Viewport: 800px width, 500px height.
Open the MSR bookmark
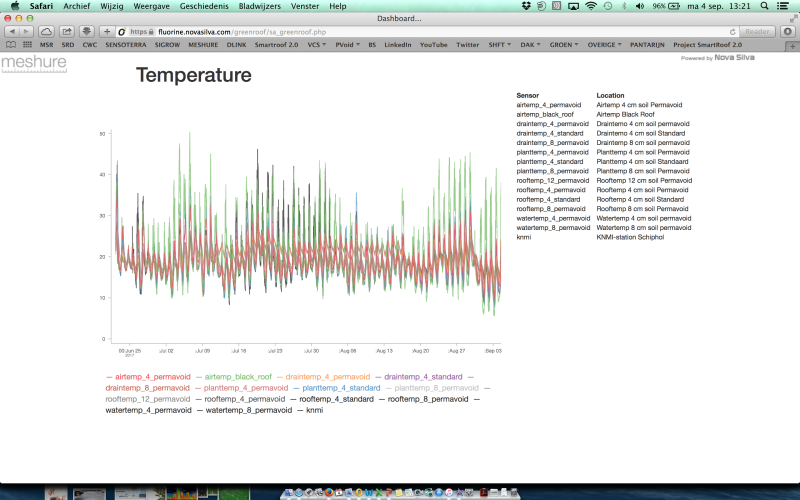(46, 45)
